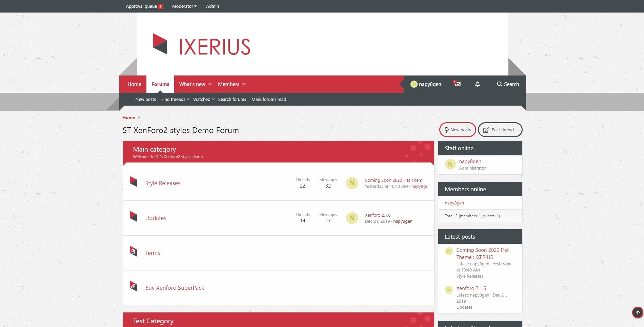Click napy8gen under Members online
The width and height of the screenshot is (644, 327).
[454, 203]
